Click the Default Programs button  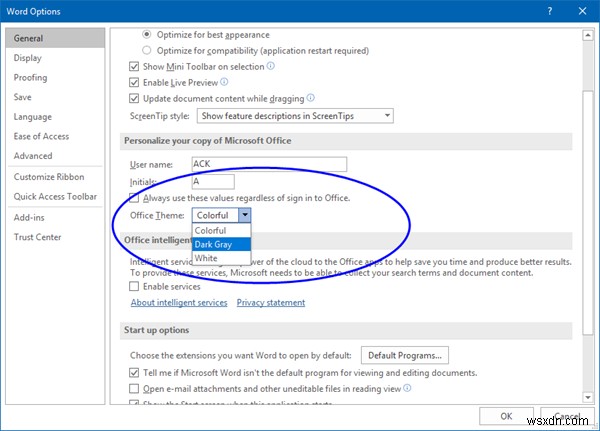click(404, 355)
